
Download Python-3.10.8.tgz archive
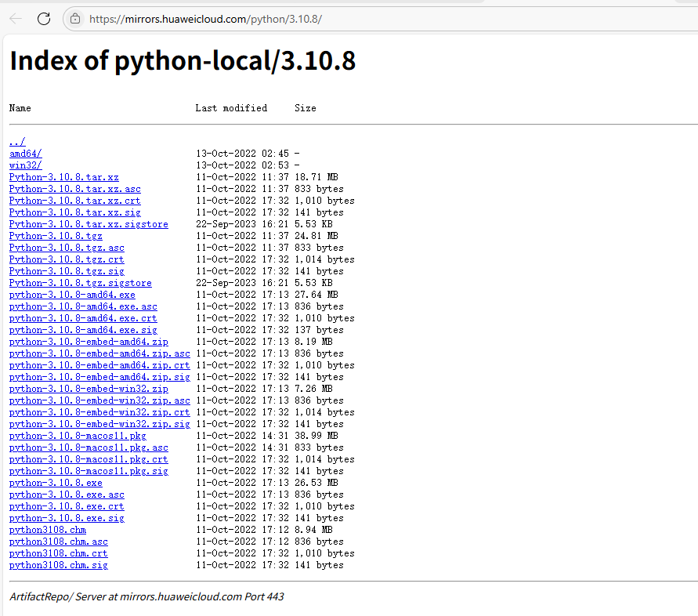[x=56, y=236]
